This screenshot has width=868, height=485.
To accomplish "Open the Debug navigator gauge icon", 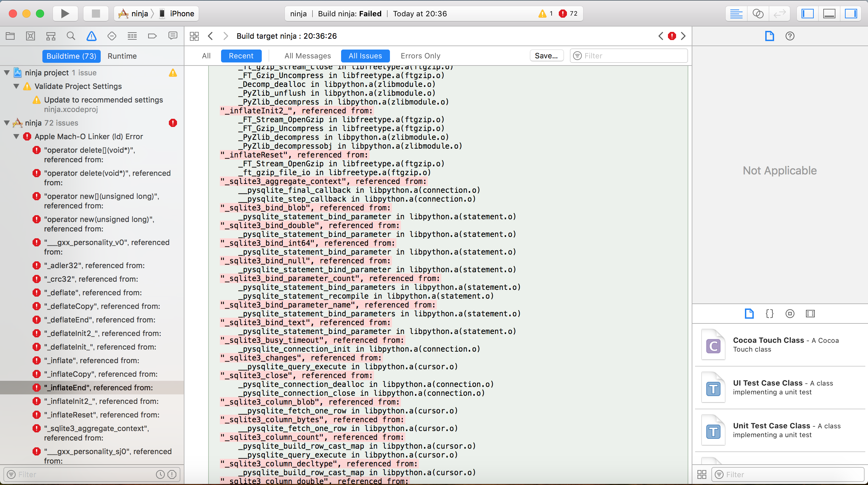I will tap(132, 36).
